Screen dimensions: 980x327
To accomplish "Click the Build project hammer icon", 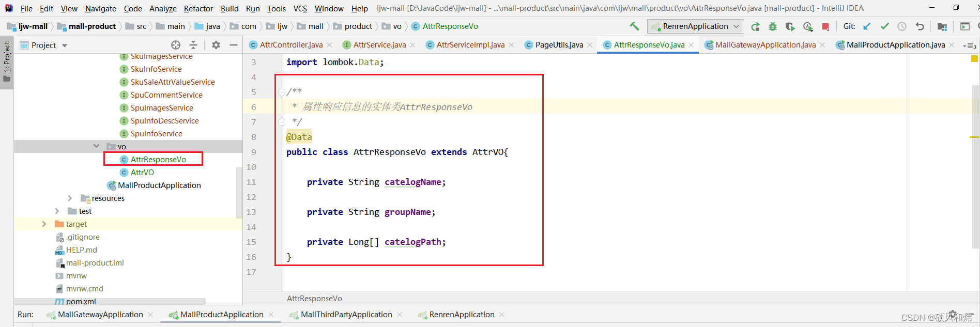I will point(634,26).
